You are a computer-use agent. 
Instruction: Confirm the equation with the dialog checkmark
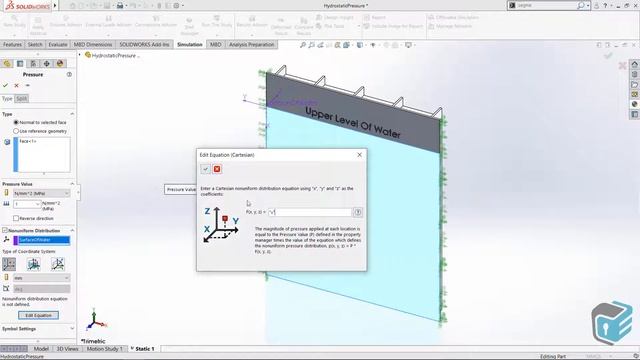(x=205, y=169)
